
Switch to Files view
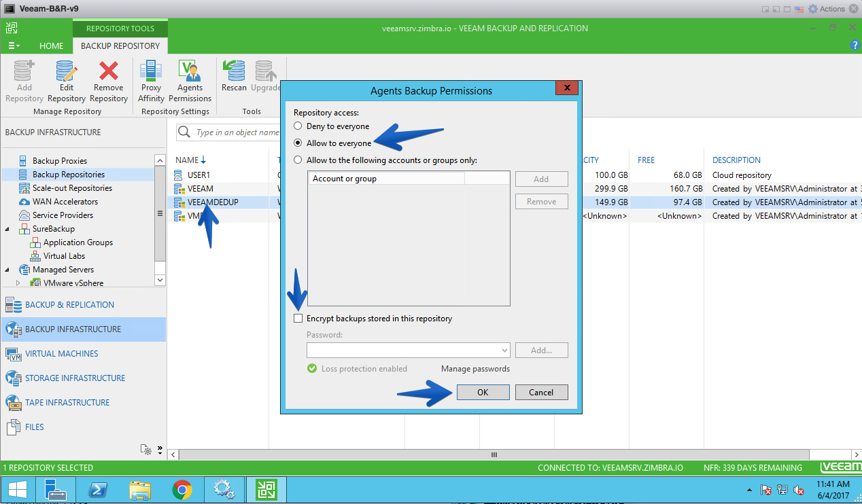(x=83, y=427)
